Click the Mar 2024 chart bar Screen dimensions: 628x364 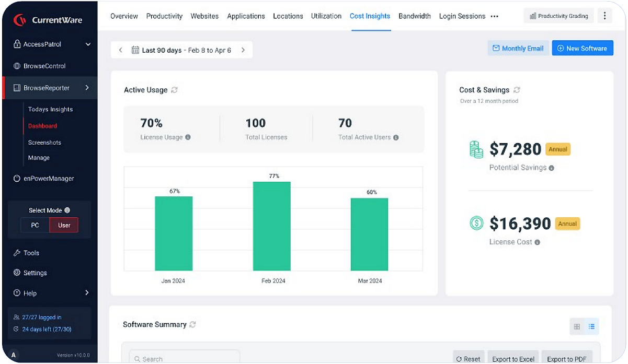click(x=369, y=234)
